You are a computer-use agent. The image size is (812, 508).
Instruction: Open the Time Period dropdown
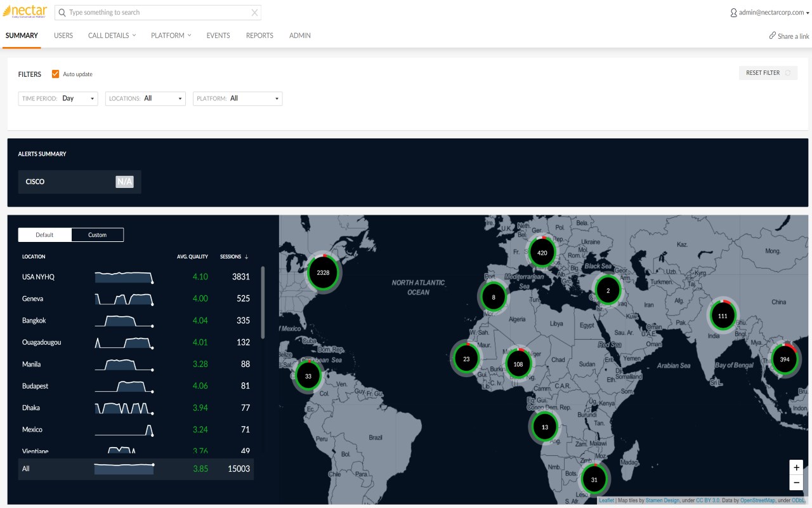58,98
